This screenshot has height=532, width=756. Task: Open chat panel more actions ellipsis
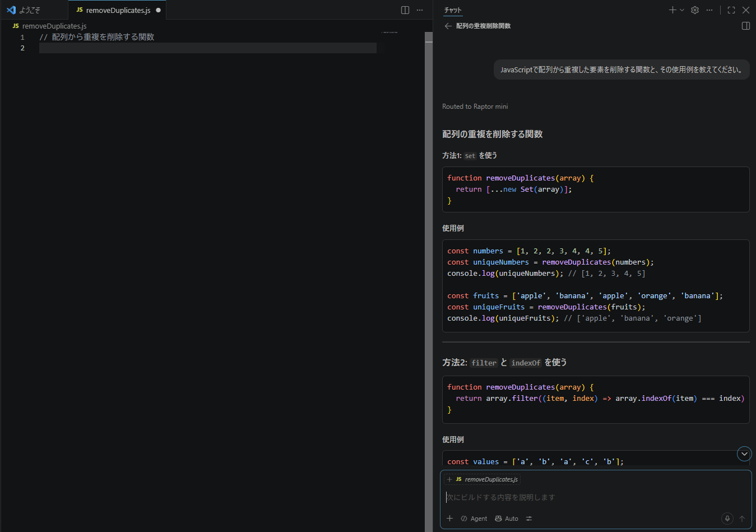click(709, 10)
